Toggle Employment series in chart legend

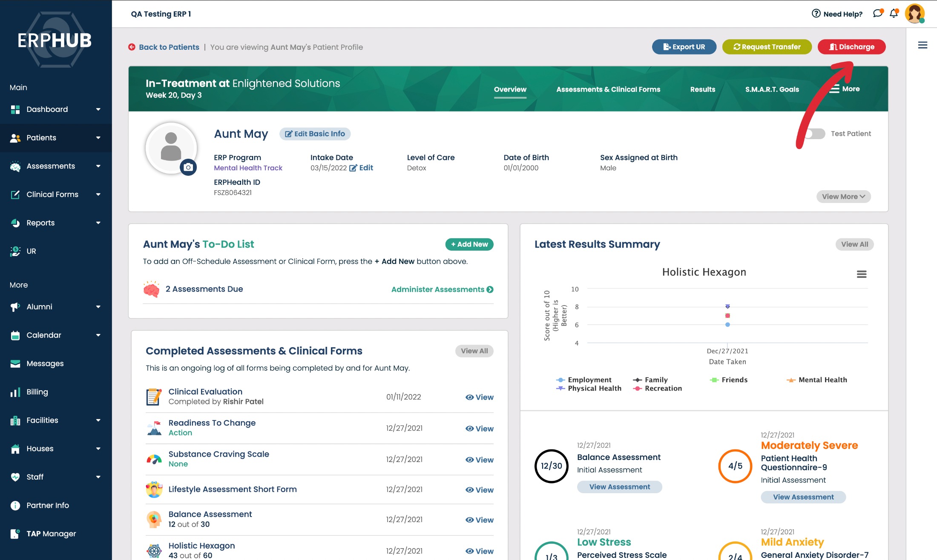pyautogui.click(x=589, y=380)
